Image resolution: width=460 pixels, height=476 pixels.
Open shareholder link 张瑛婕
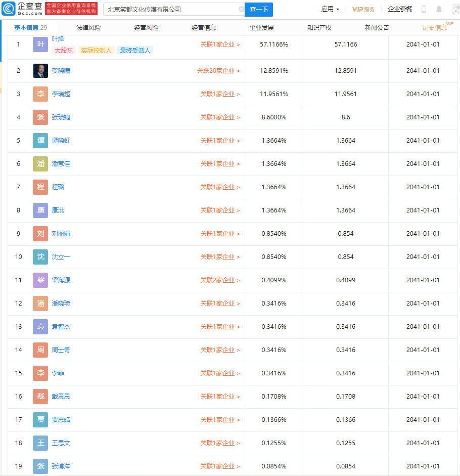tap(61, 117)
